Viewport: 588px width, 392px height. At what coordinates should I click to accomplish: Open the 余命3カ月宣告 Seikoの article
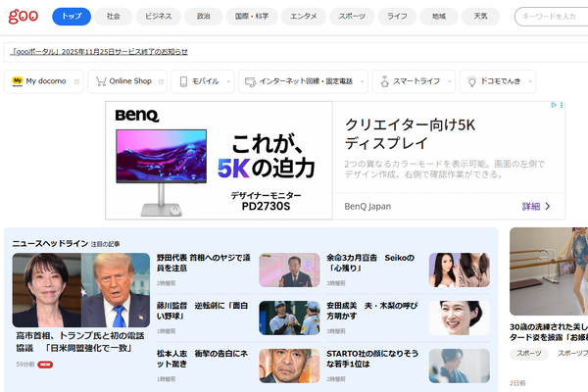tap(370, 263)
